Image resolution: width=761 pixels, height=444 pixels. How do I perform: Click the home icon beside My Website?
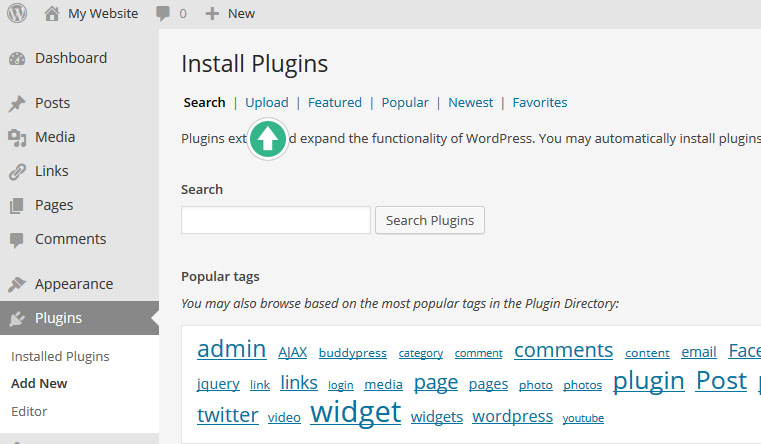(52, 13)
